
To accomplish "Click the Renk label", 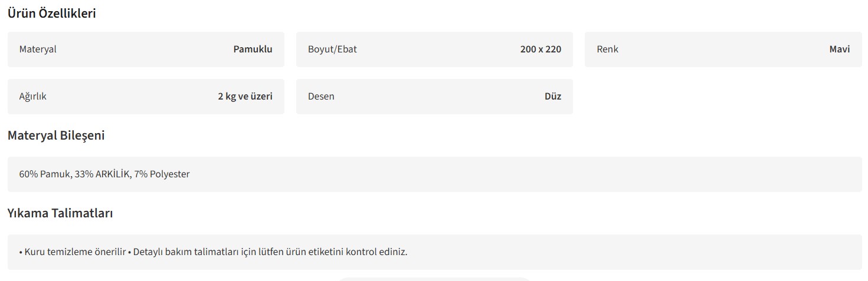I will [607, 49].
